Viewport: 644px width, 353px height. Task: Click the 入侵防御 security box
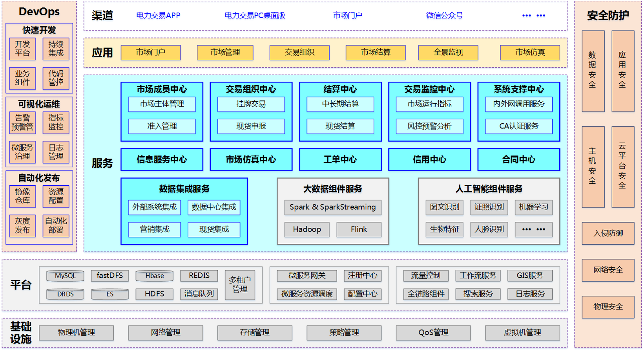pyautogui.click(x=608, y=233)
